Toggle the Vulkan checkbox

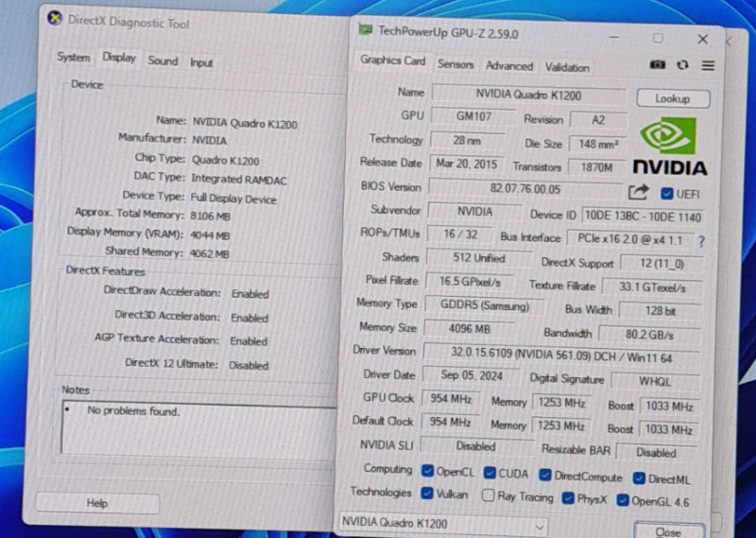click(x=427, y=494)
